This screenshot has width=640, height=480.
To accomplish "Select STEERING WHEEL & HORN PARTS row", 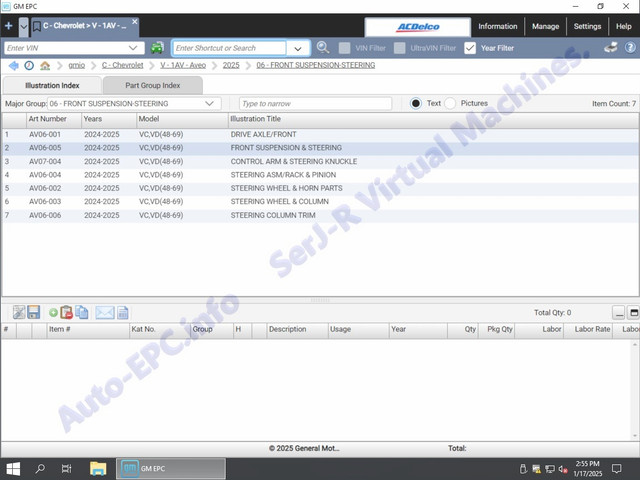I will pos(320,188).
